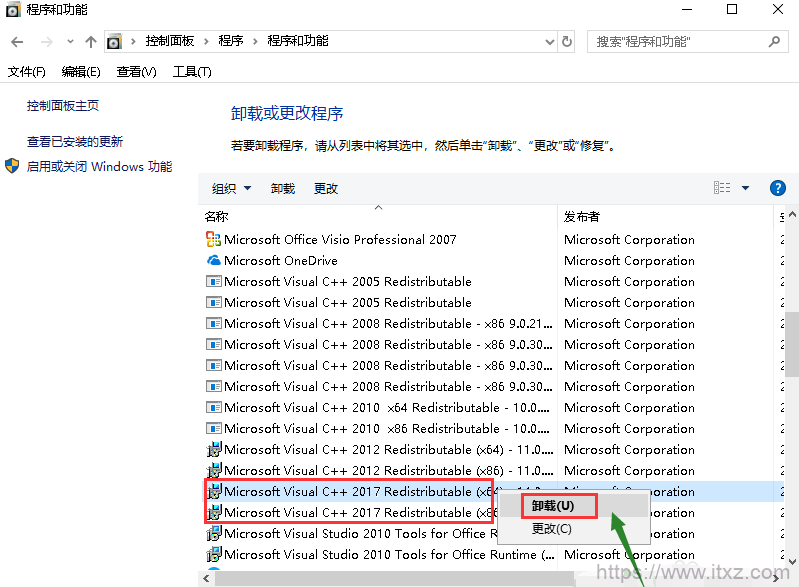Image resolution: width=799 pixels, height=587 pixels.
Task: Click the 更改 toolbar button
Action: 326,189
